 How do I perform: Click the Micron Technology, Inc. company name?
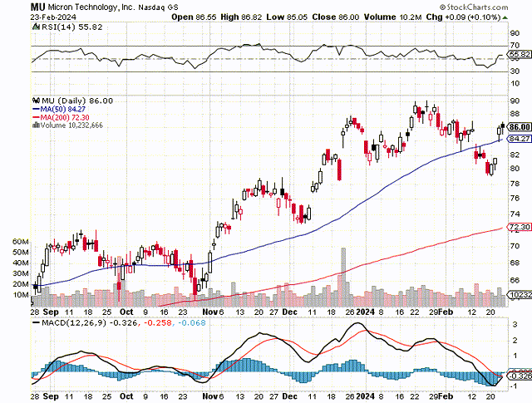[90, 7]
